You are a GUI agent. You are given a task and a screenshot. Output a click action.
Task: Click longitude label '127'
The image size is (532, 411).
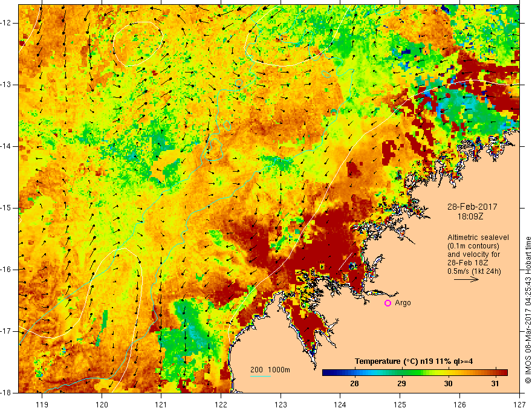pos(519,404)
